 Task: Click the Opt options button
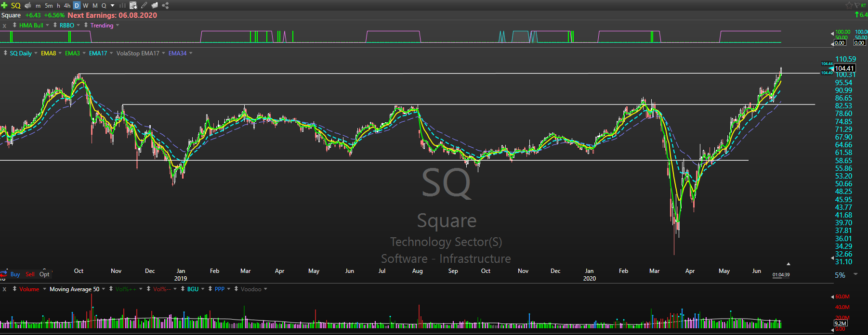(x=44, y=274)
